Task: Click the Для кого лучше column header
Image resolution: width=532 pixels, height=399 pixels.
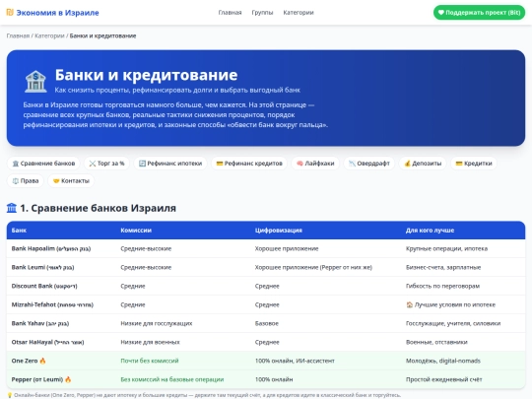Action: click(x=430, y=230)
